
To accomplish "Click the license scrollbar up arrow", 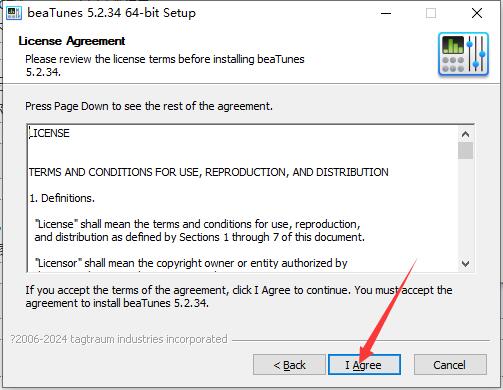I will click(x=465, y=134).
